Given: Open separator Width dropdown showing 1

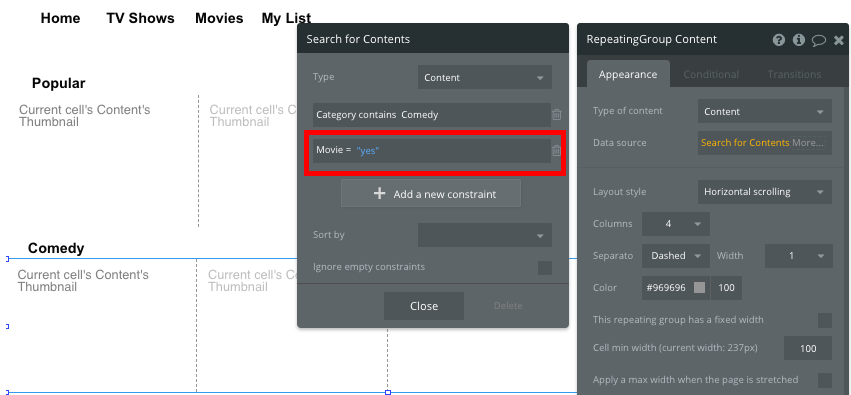Looking at the screenshot, I should pyautogui.click(x=798, y=256).
